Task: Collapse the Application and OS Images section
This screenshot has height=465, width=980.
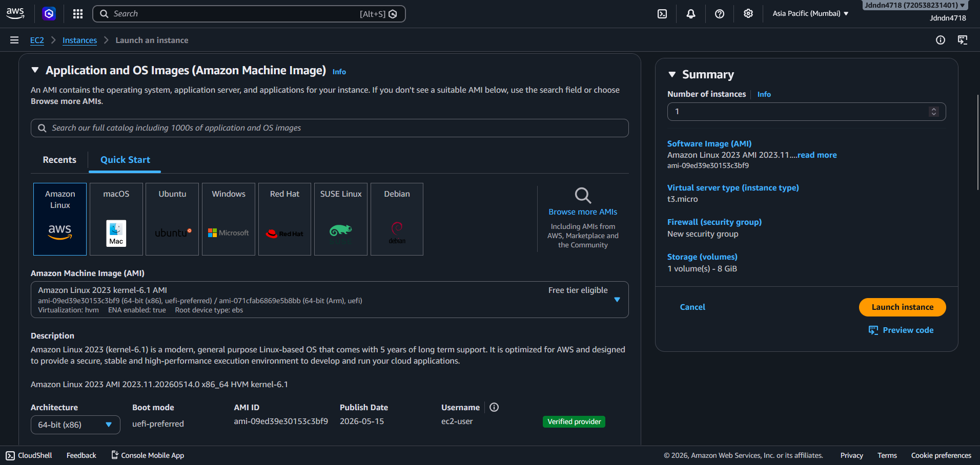Action: [x=35, y=70]
